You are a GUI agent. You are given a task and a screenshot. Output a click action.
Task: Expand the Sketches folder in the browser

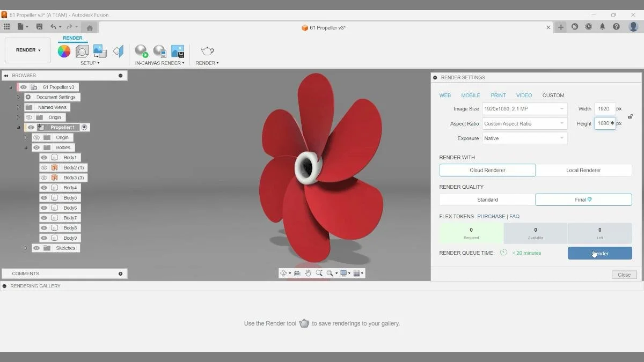pos(26,248)
